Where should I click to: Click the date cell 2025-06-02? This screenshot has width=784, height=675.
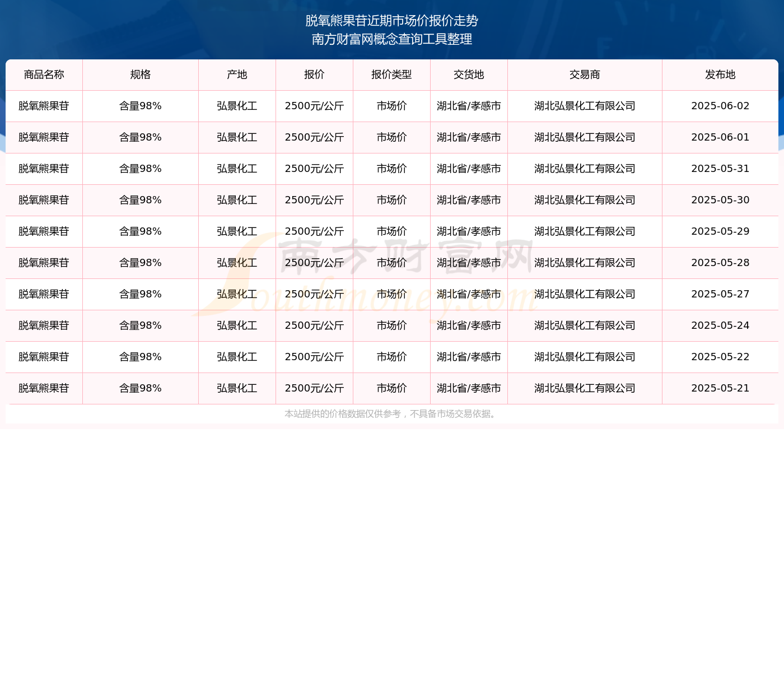click(x=720, y=106)
